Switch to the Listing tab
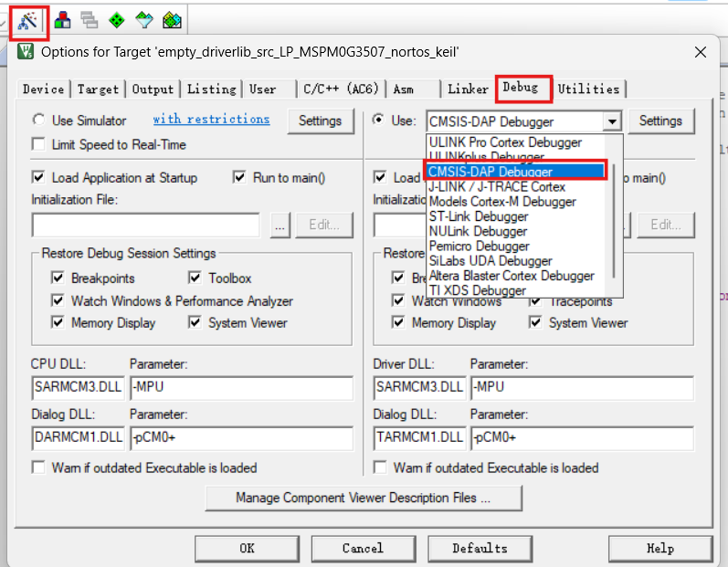 (212, 89)
